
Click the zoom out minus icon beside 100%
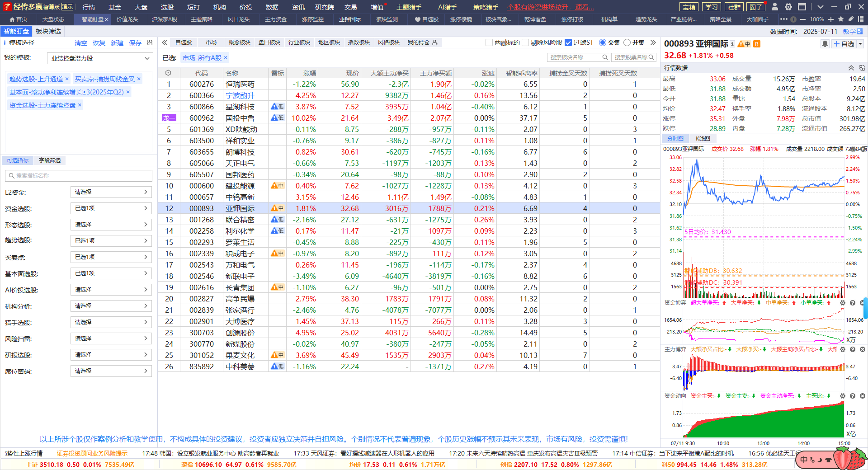(802, 19)
